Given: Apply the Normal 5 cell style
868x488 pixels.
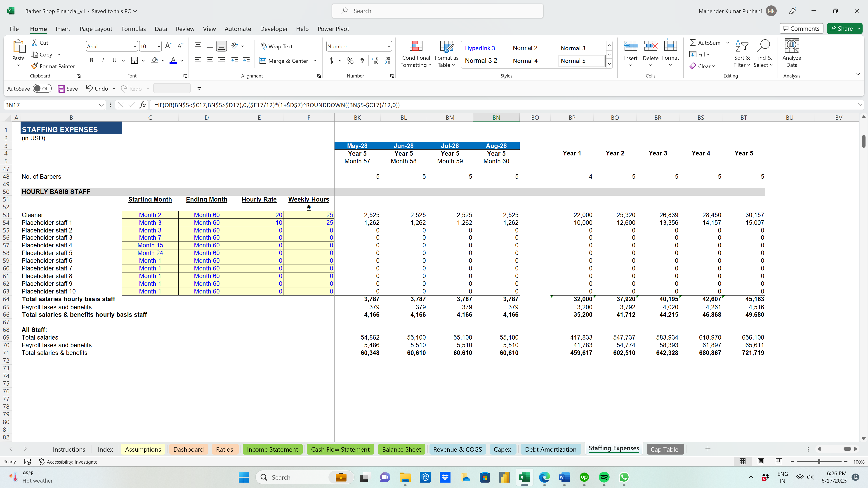Looking at the screenshot, I should (581, 61).
